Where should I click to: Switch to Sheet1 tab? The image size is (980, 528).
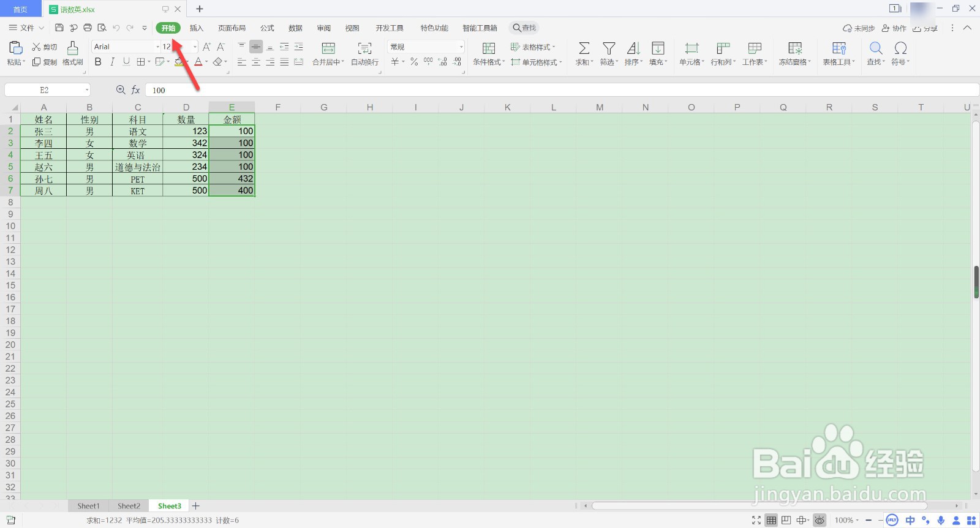click(88, 506)
